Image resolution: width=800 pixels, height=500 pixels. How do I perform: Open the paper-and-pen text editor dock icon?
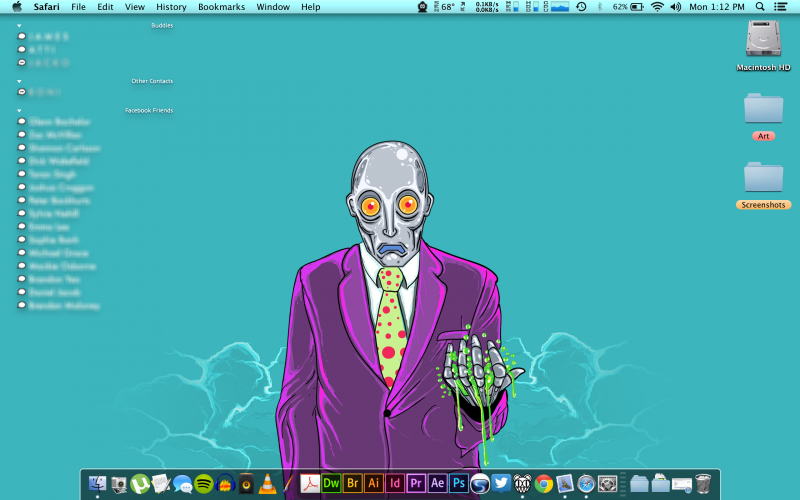(161, 484)
